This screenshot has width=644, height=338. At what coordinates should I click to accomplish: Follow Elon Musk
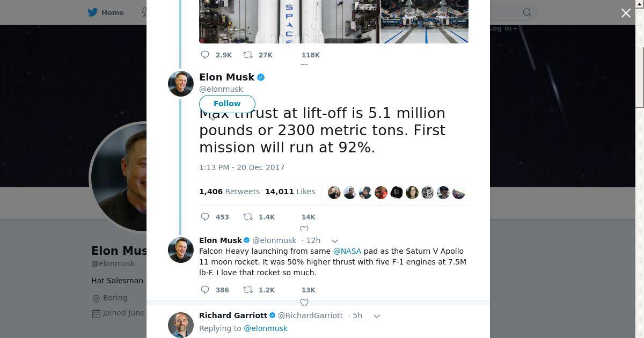click(x=227, y=104)
